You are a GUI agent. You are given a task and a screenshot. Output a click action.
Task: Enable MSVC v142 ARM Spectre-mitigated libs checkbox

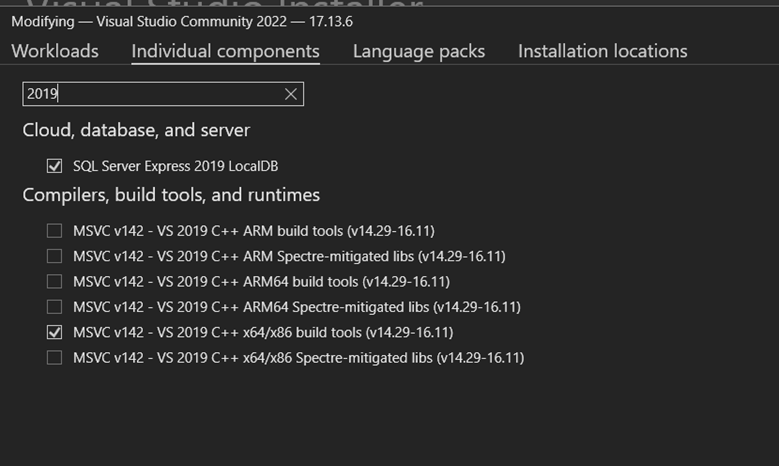click(55, 256)
